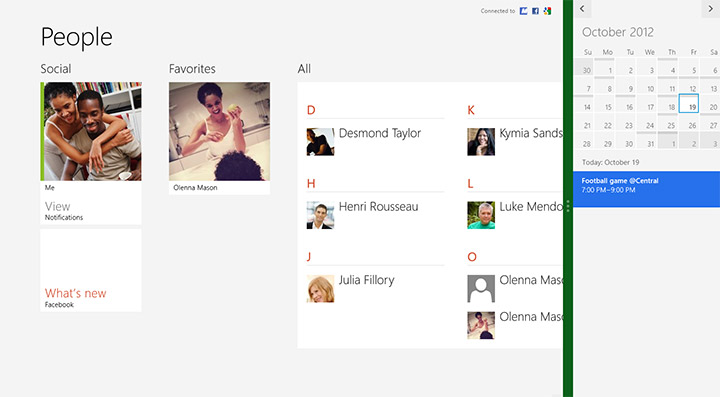Select October 14 in calendar
The image size is (720, 397).
(x=583, y=103)
